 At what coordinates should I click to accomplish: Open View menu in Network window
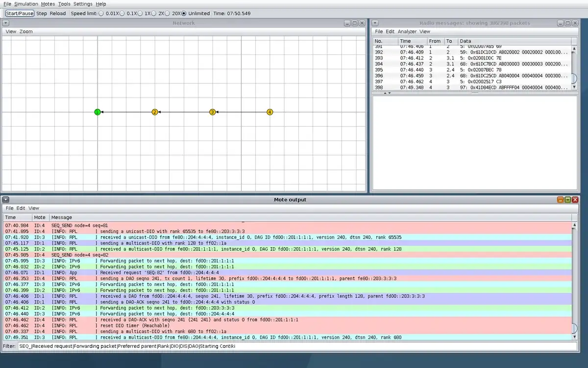(x=11, y=31)
